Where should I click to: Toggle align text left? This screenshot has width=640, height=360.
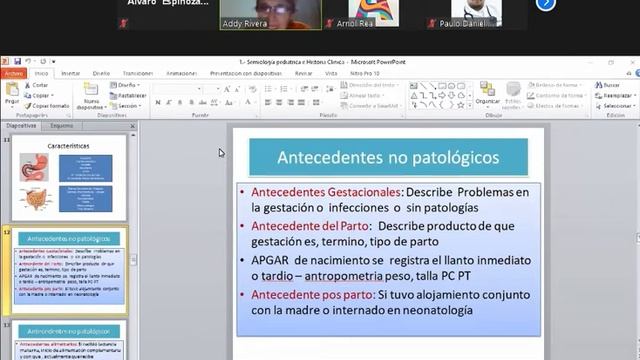coord(268,102)
